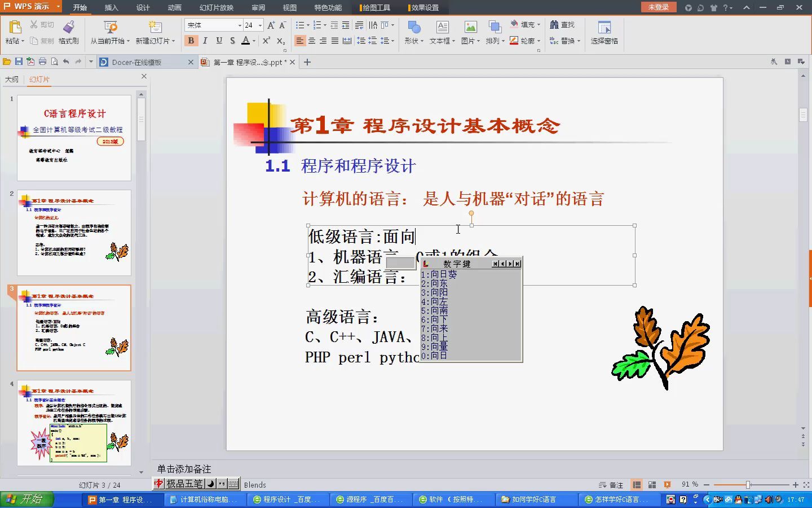Open the Selection Pane
The height and width of the screenshot is (508, 812).
(604, 32)
